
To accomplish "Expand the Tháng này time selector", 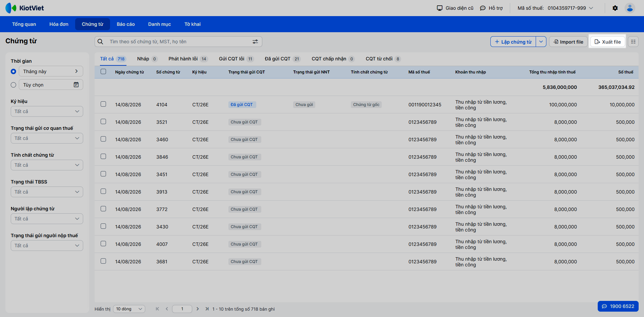I will click(51, 71).
